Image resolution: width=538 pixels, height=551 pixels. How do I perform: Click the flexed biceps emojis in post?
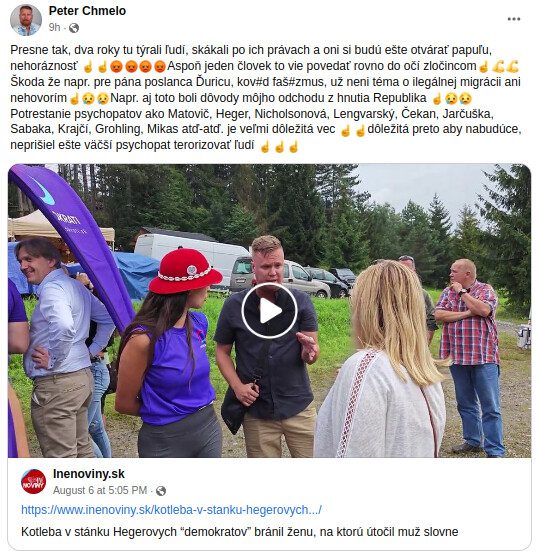tap(506, 66)
